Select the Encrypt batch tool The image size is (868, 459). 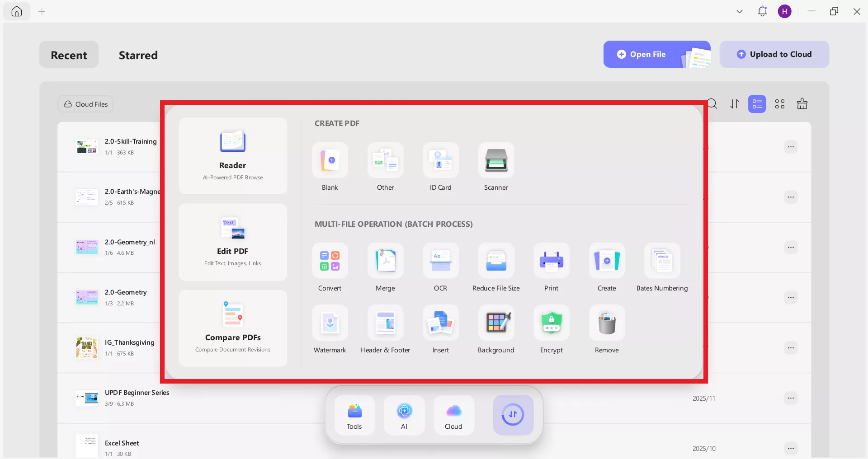click(551, 323)
